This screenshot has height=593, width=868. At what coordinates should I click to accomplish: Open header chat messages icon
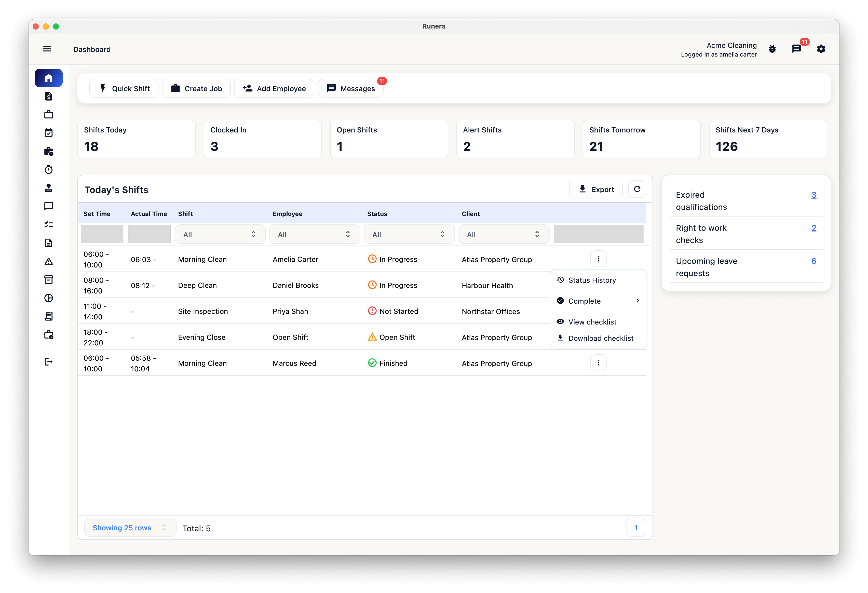[x=796, y=49]
